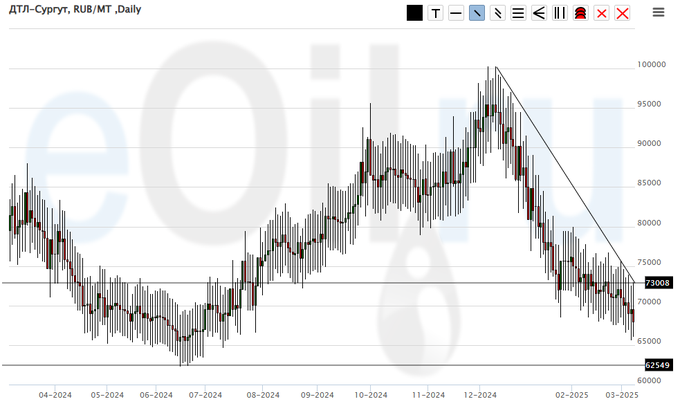Click the 12-2024 date axis label
The height and width of the screenshot is (406, 680).
tap(481, 395)
